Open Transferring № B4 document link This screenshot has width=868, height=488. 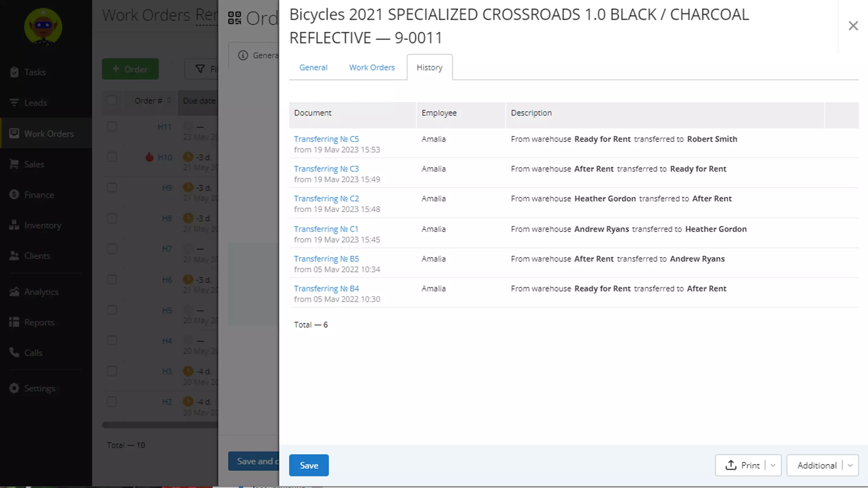click(x=326, y=289)
